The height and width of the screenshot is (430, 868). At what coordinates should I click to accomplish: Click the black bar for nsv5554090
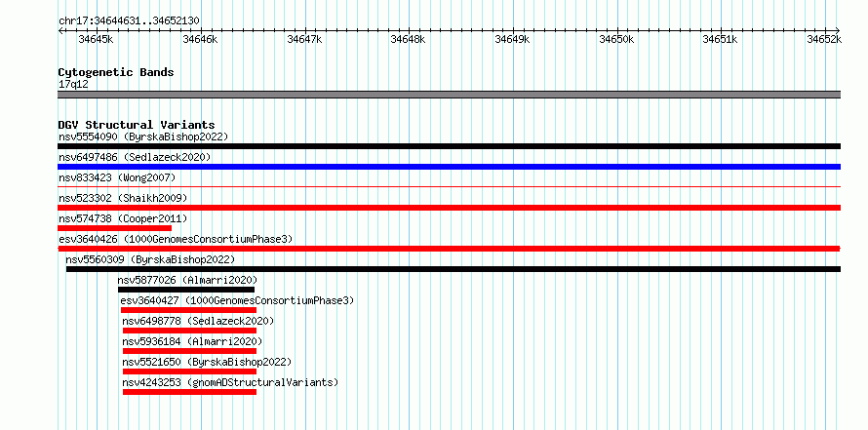click(449, 146)
